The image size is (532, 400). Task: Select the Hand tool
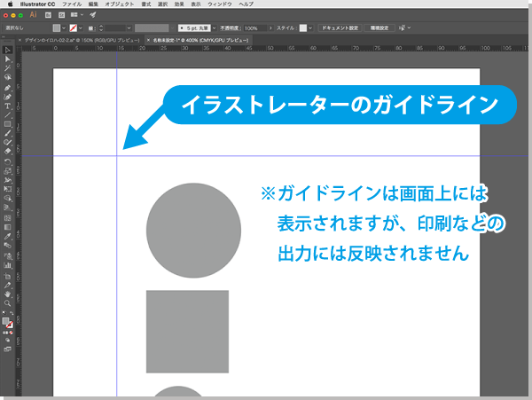point(7,294)
